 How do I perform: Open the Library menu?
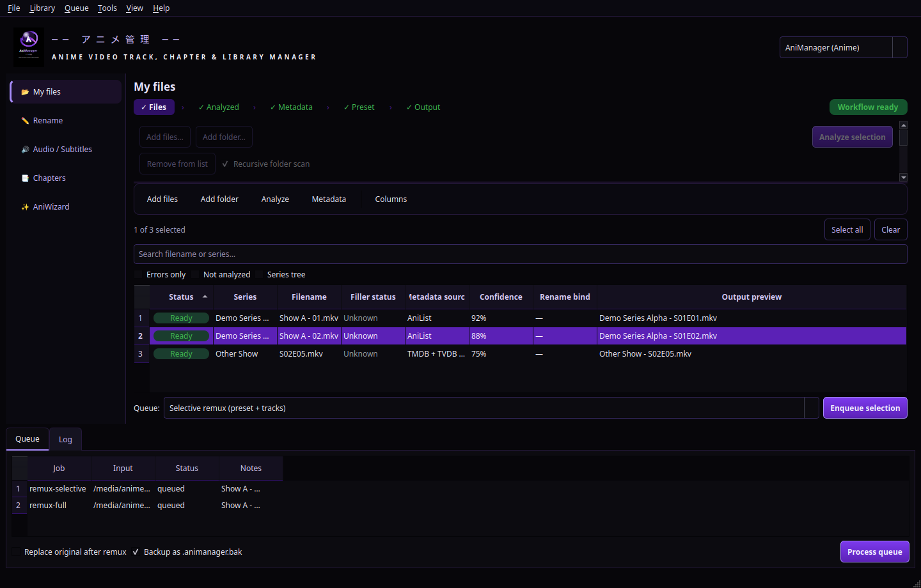pos(42,8)
